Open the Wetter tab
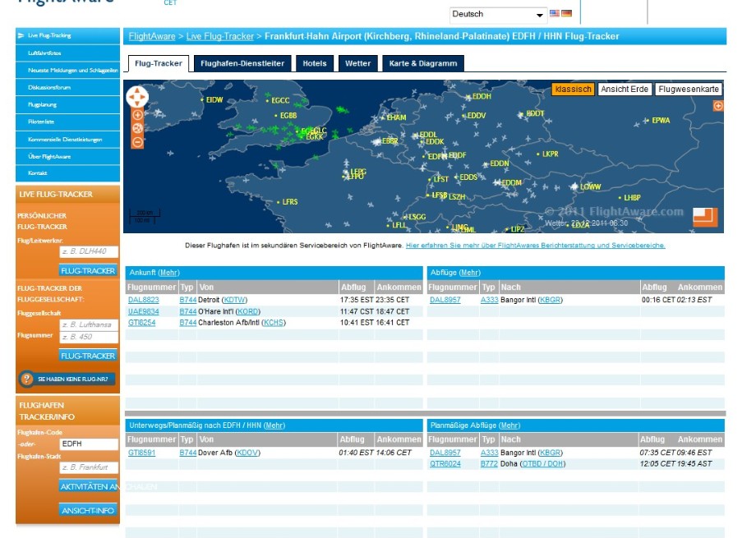The width and height of the screenshot is (756, 538). tap(357, 63)
